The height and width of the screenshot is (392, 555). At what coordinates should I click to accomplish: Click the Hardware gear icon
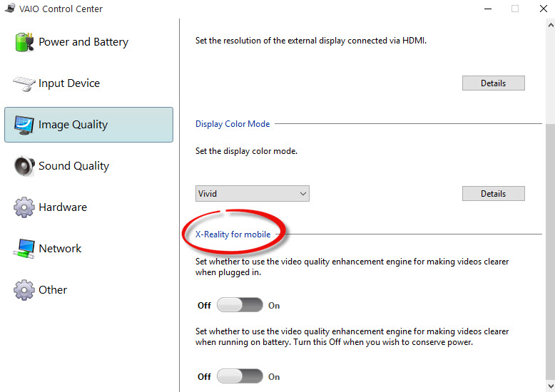(x=24, y=207)
